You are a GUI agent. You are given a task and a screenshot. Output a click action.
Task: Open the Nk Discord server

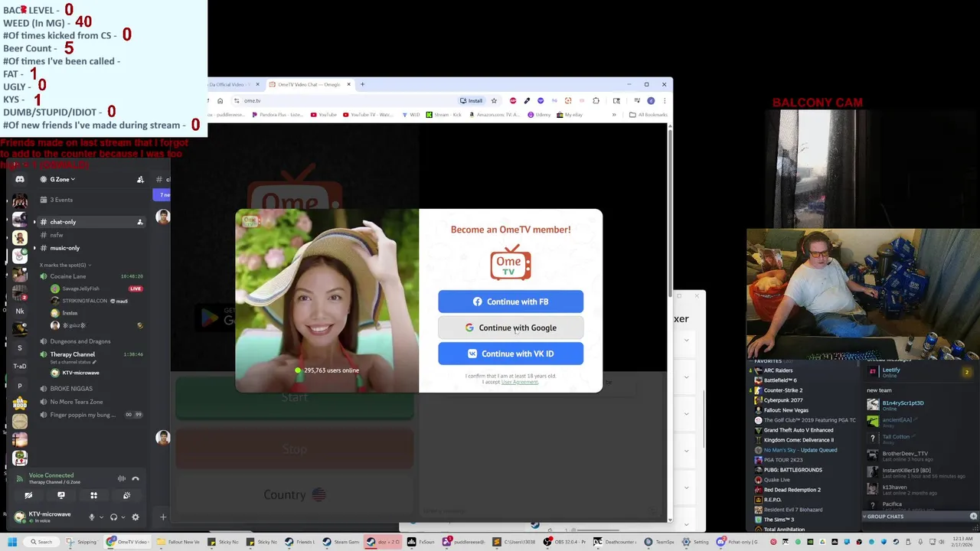(x=20, y=311)
